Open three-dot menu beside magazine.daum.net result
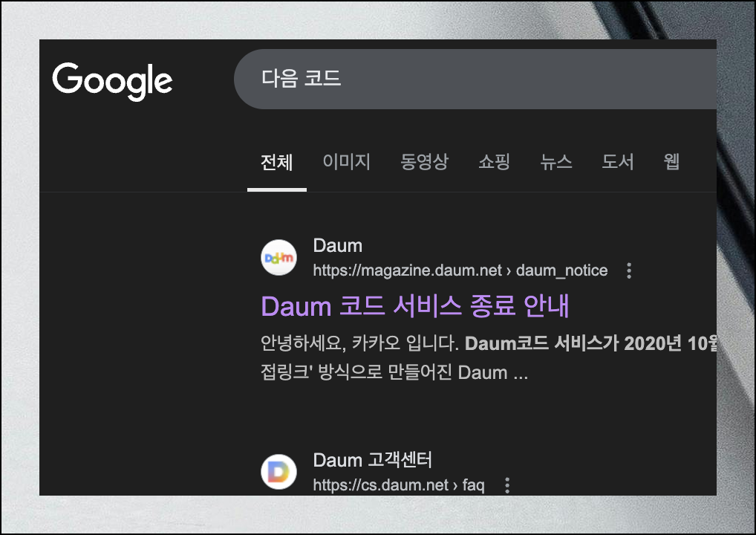This screenshot has height=535, width=756. pyautogui.click(x=629, y=270)
